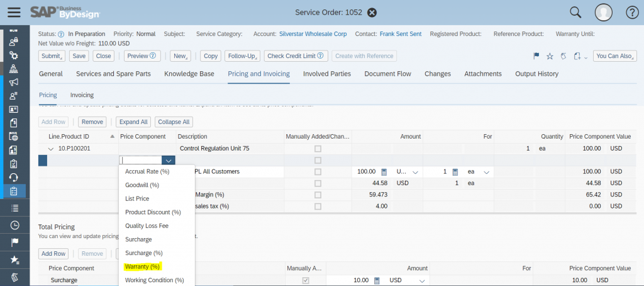
Task: Pick Product Discount (%) option
Action: (x=153, y=212)
